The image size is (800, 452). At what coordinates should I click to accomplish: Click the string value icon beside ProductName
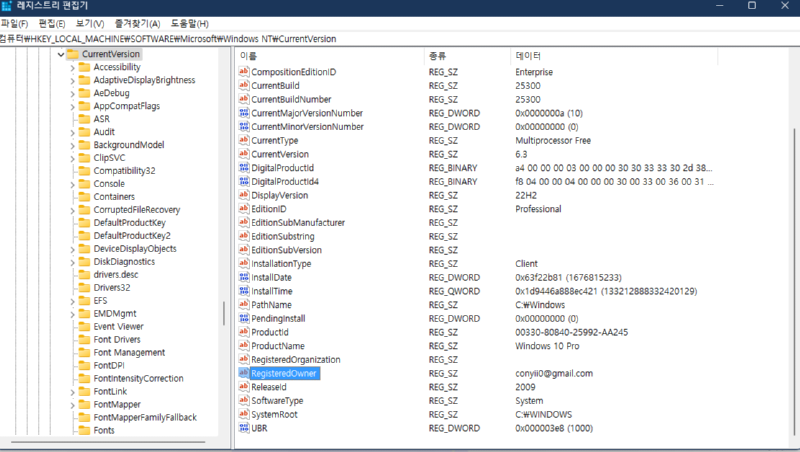[243, 346]
